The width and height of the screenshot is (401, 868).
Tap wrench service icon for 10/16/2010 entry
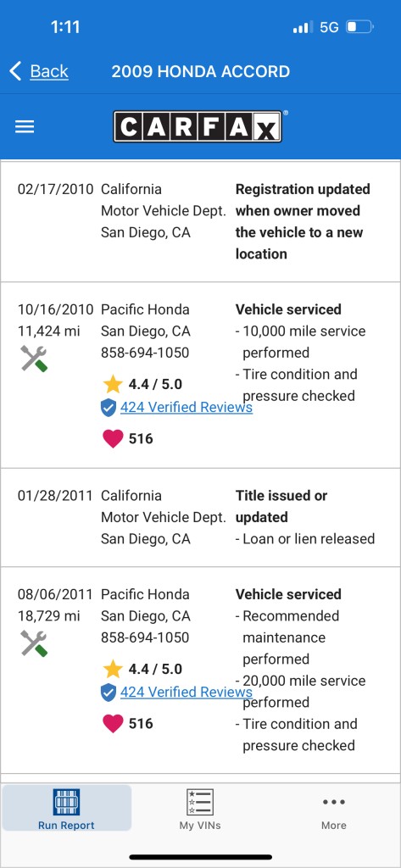coord(35,359)
